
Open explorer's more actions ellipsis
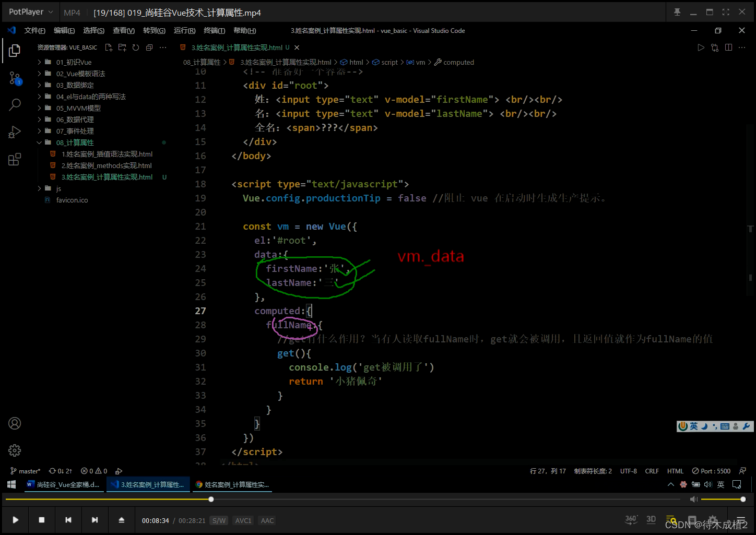[x=163, y=47]
